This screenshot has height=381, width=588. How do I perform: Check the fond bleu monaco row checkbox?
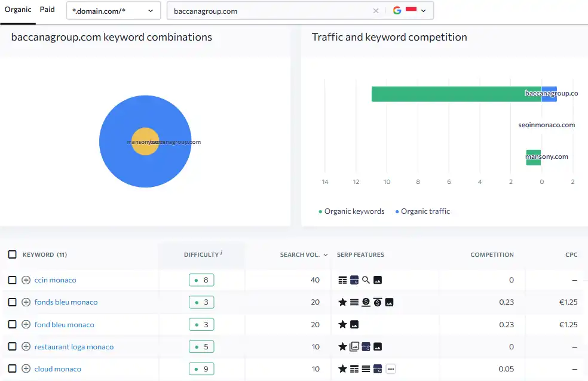click(x=13, y=324)
